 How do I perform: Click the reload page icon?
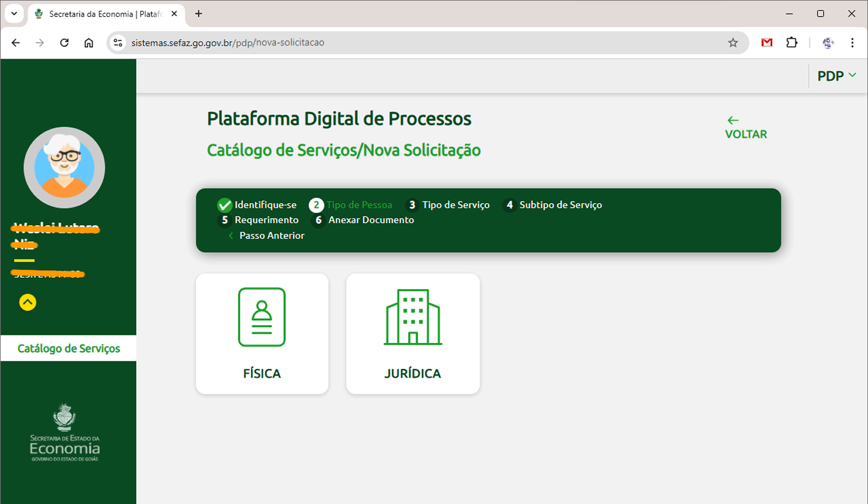pyautogui.click(x=64, y=42)
